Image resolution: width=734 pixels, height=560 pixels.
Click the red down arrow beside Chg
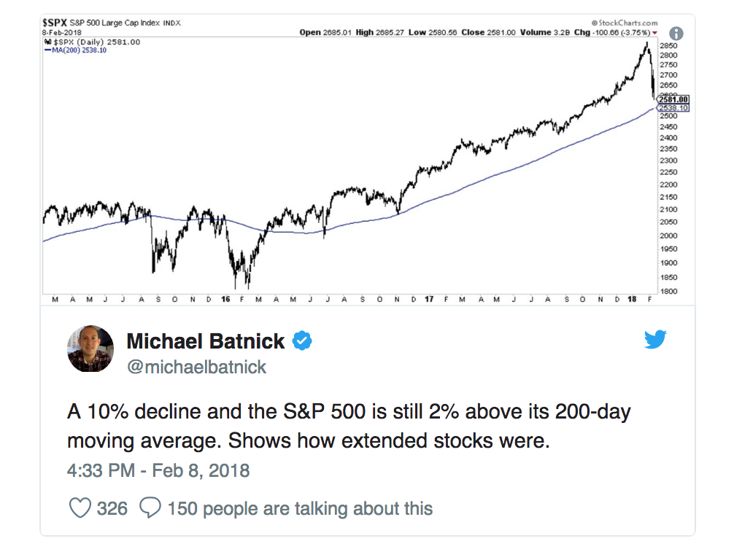654,33
